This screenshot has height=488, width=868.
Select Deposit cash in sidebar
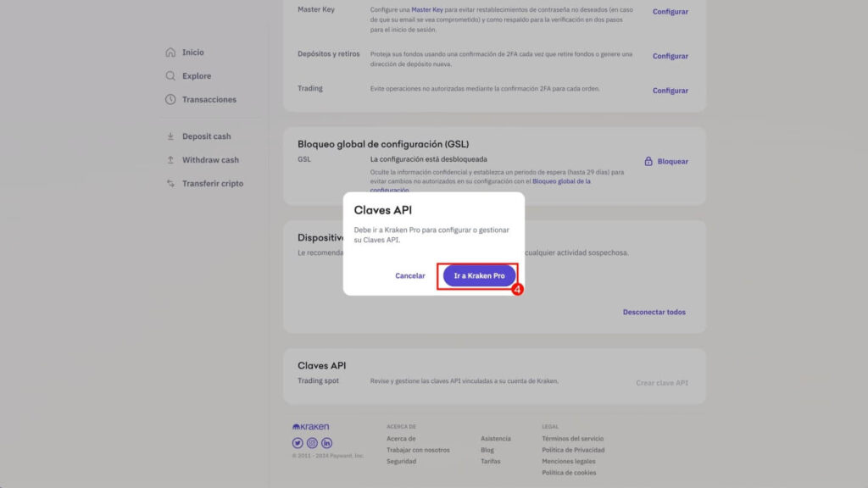(x=207, y=136)
